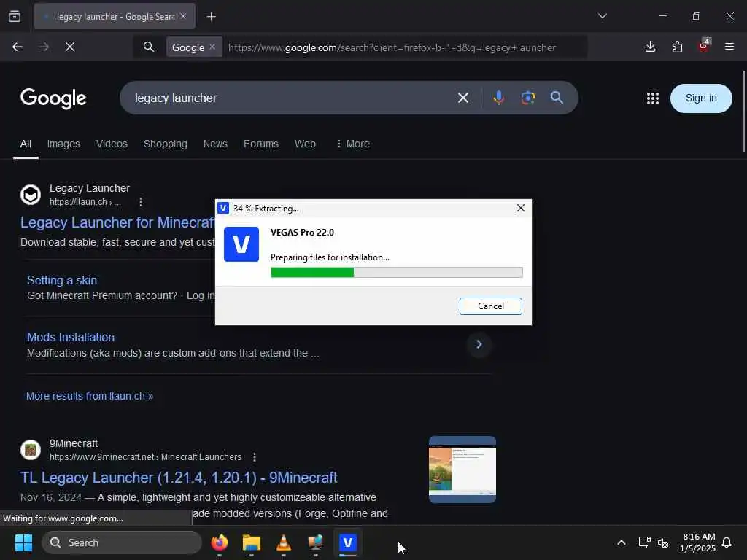Click the page vertical scrollbar
This screenshot has width=747, height=560.
743,112
